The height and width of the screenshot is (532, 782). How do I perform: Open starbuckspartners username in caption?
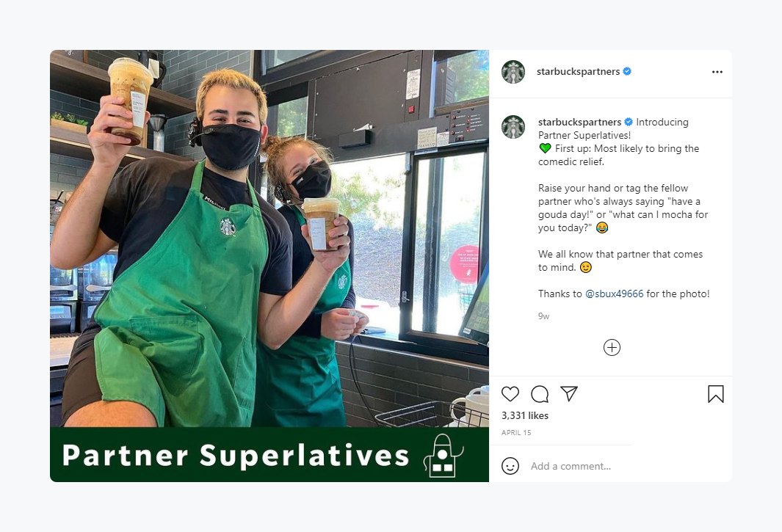tap(579, 122)
